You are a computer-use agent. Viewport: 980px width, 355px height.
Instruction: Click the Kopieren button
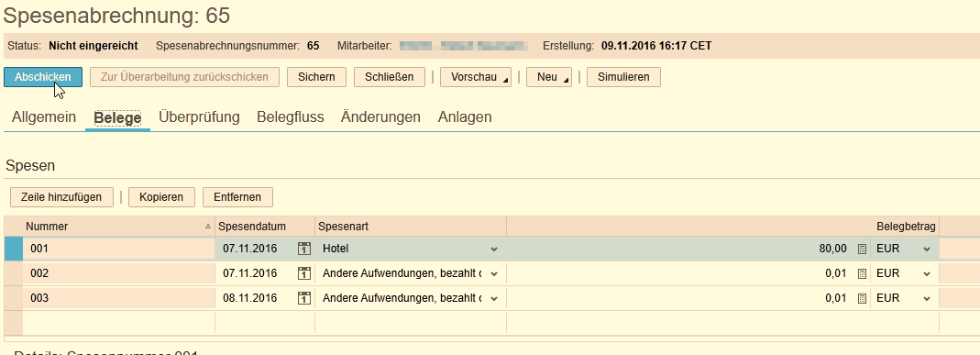162,197
